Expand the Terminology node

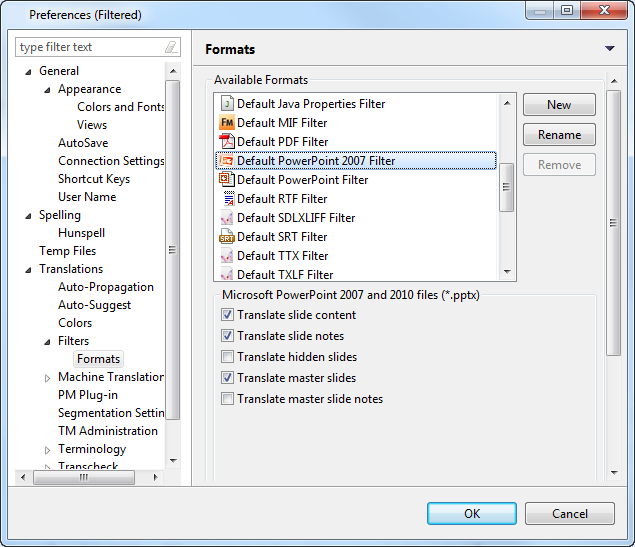[47, 450]
